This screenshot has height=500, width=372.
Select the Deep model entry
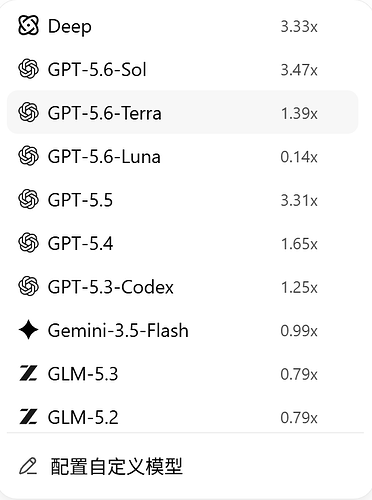pyautogui.click(x=183, y=26)
